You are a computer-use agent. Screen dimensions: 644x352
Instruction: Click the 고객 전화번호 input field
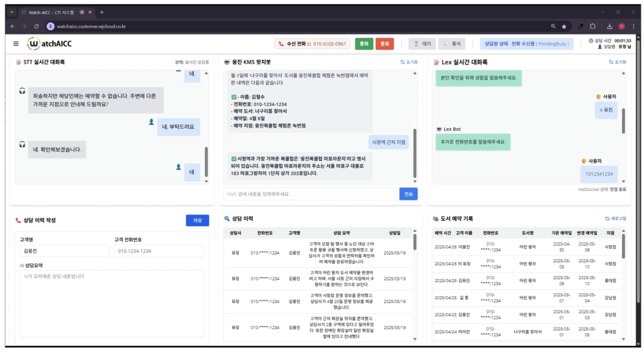coord(158,251)
